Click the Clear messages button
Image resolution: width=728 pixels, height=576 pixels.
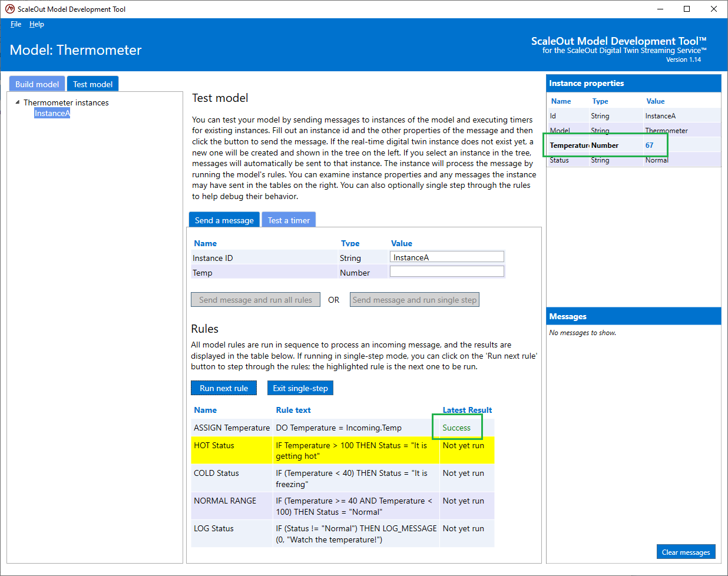[686, 552]
